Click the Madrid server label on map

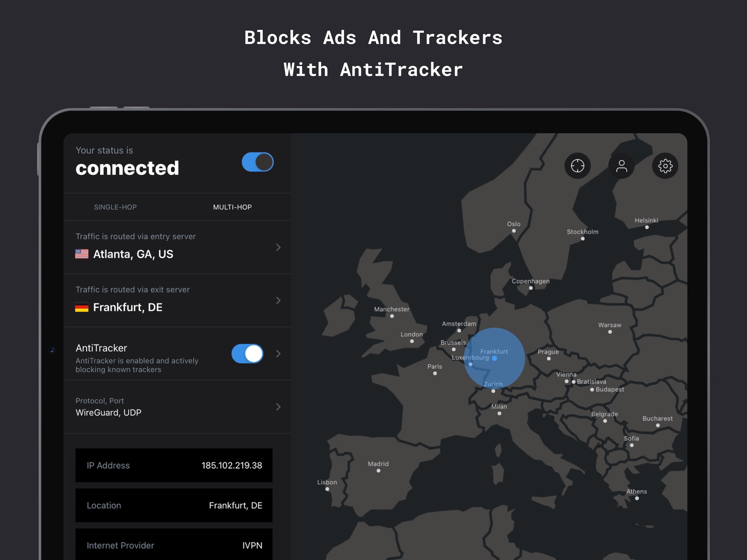(378, 464)
